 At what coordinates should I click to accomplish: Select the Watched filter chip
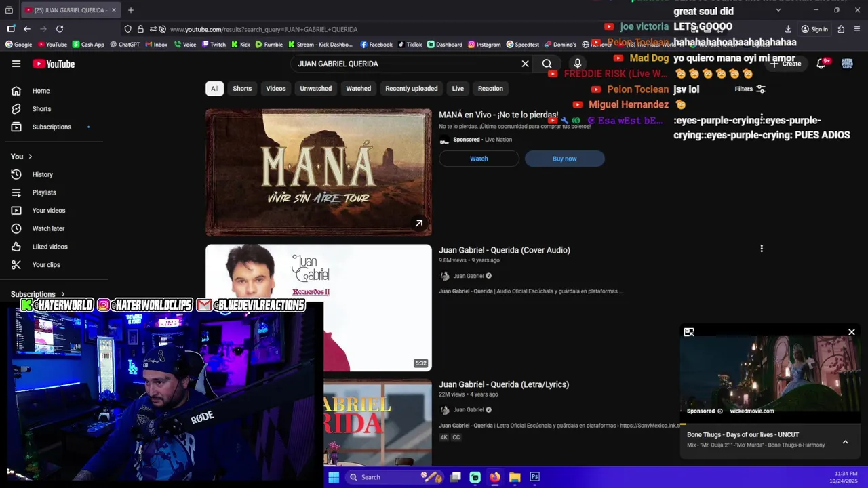pos(359,89)
